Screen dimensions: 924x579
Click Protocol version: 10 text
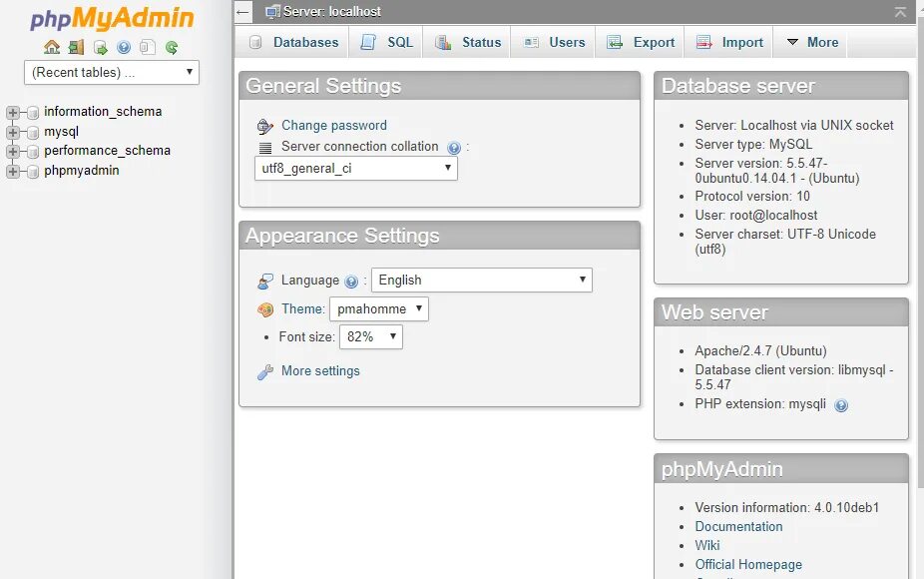tap(752, 197)
